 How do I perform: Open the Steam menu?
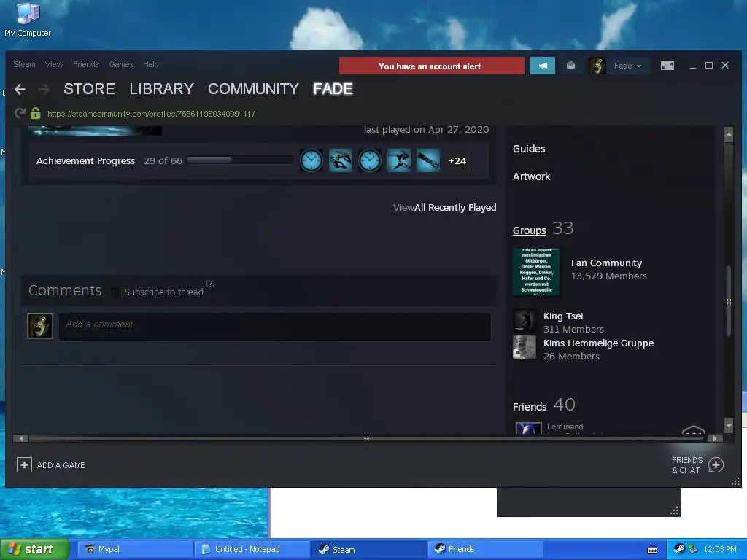(24, 64)
